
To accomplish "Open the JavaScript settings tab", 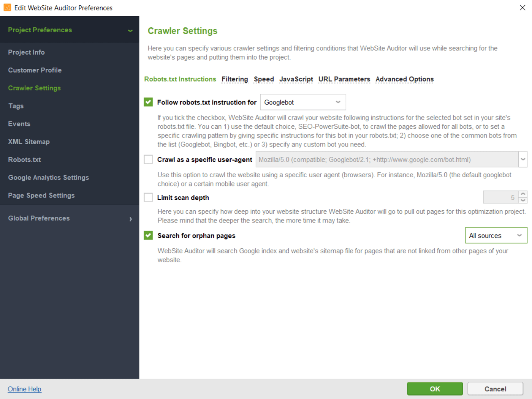I will pos(296,79).
